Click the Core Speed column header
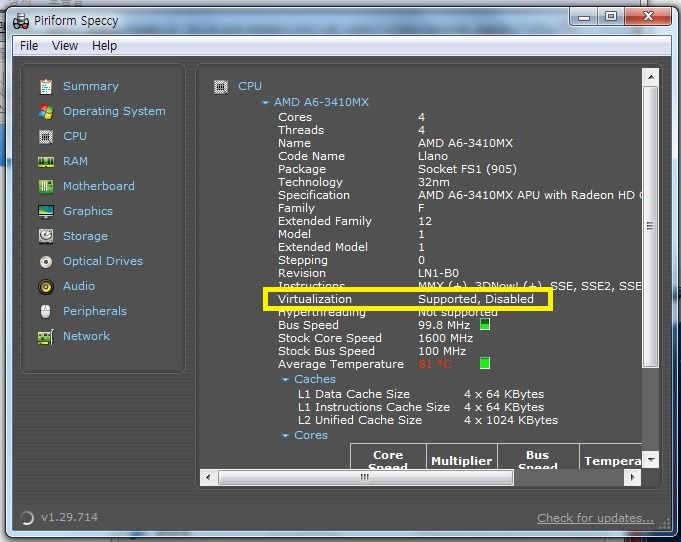The image size is (681, 542). (x=388, y=459)
